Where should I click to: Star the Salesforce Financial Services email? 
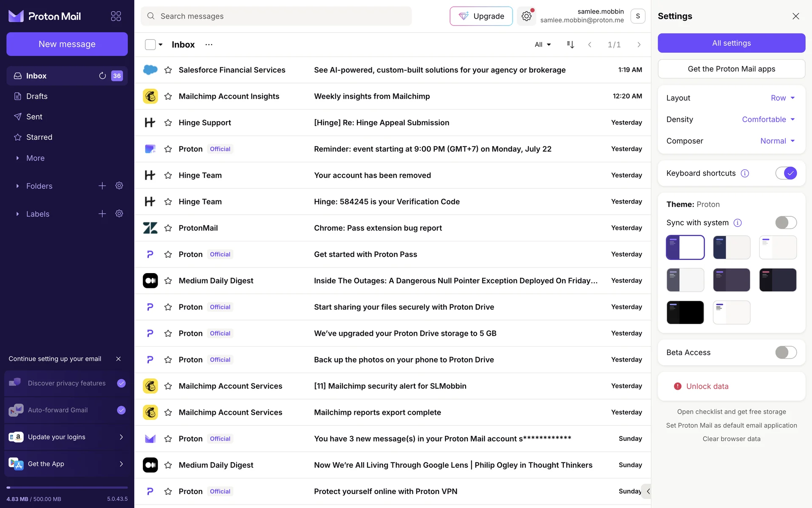(168, 70)
